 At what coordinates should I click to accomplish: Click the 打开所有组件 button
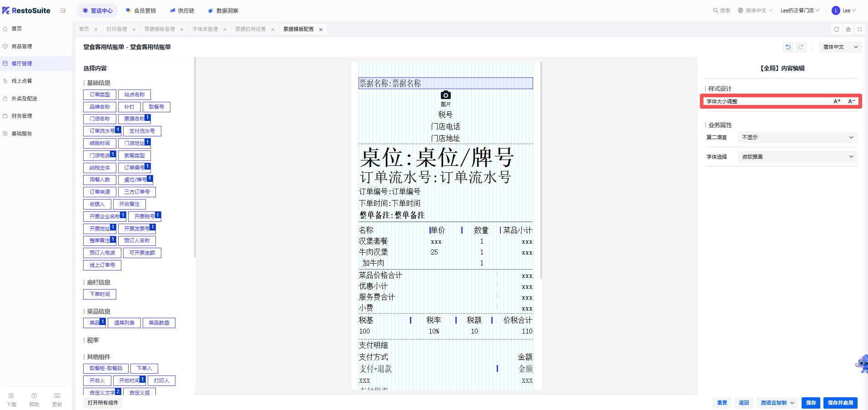point(103,403)
